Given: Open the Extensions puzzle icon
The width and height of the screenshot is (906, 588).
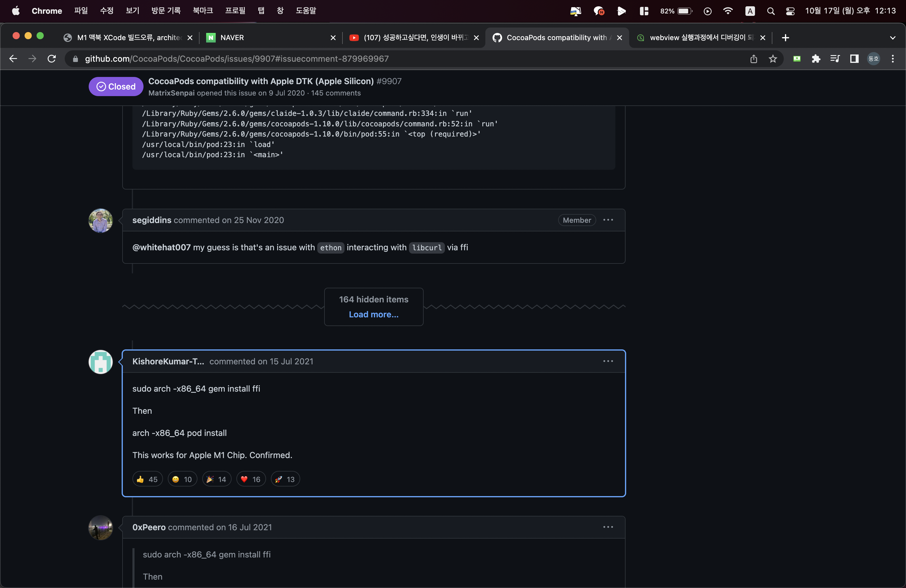Looking at the screenshot, I should 816,59.
